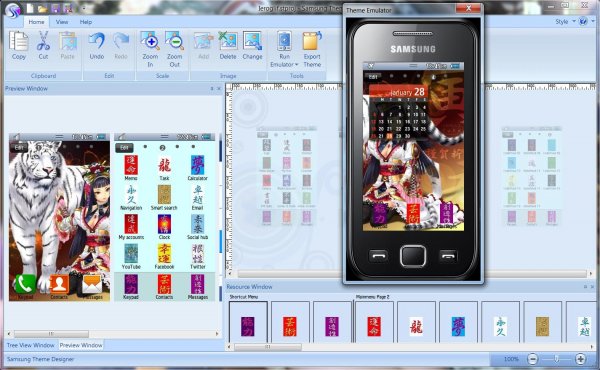Click the application orb button
The height and width of the screenshot is (370, 600).
(x=13, y=10)
